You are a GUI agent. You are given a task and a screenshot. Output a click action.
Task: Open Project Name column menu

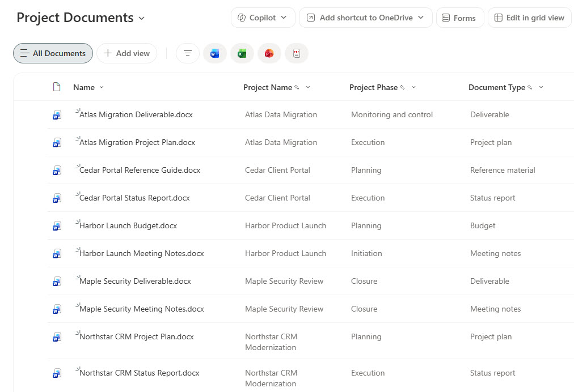308,87
